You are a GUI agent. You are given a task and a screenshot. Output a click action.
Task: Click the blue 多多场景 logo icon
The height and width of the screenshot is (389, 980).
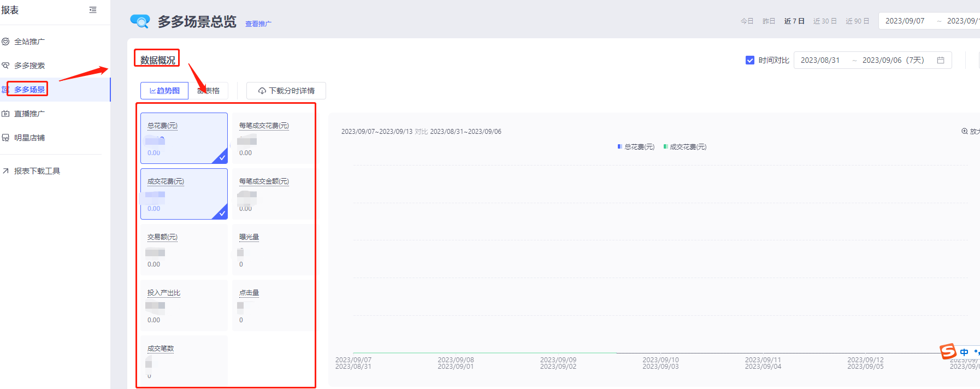pyautogui.click(x=140, y=21)
